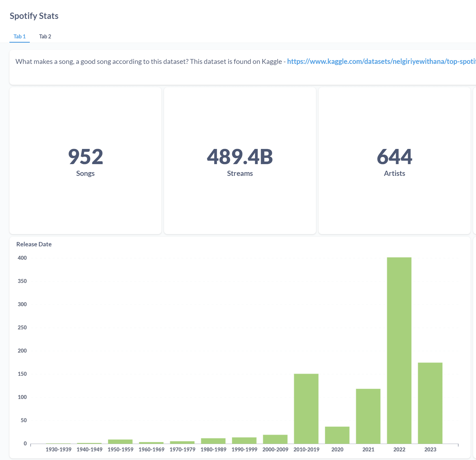
Task: Click the 2000-2009 bar in the chart
Action: pyautogui.click(x=275, y=439)
